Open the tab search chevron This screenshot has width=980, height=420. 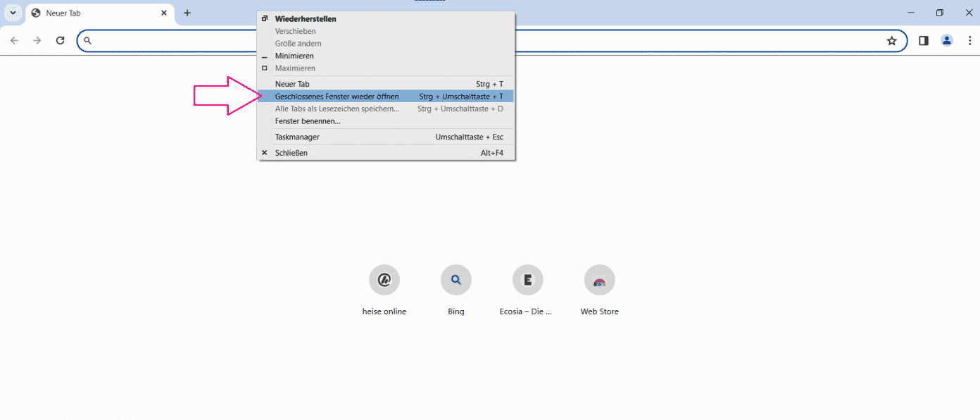[x=12, y=12]
